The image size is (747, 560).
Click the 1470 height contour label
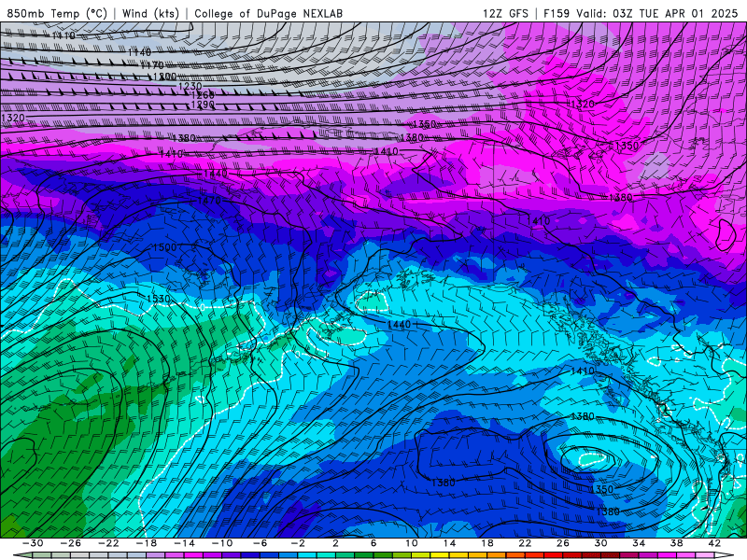tap(208, 201)
